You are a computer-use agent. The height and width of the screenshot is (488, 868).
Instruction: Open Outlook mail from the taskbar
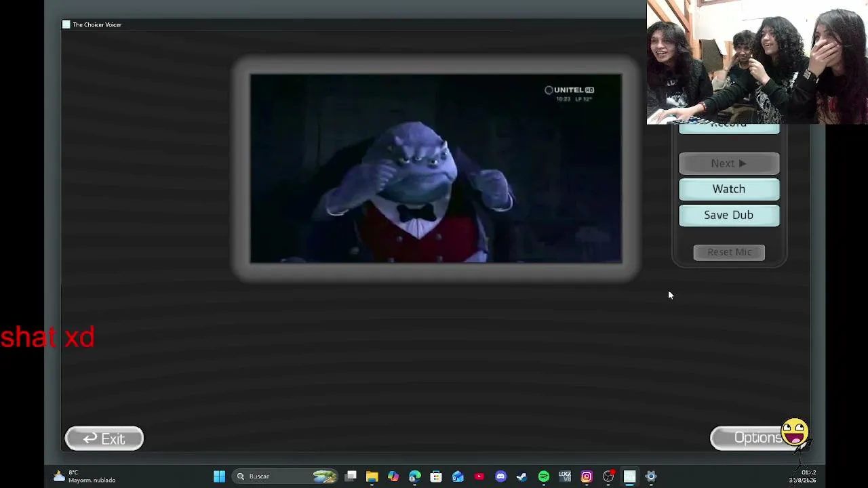[458, 476]
